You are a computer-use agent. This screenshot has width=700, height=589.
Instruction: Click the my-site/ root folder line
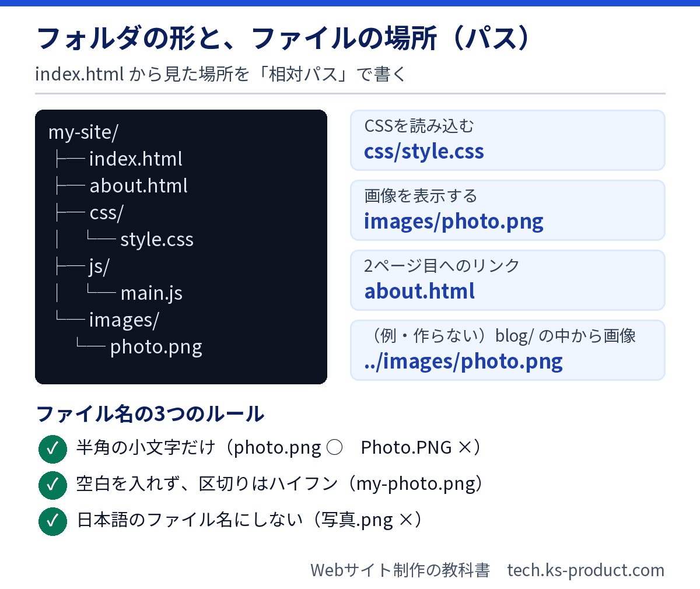(x=83, y=132)
